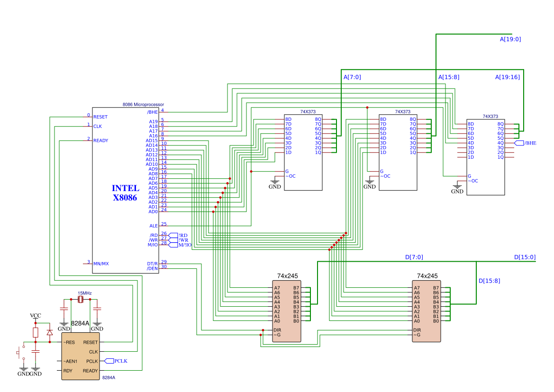Select the DT/R pin label
Viewport: 554px width, 392px height.
pos(152,264)
